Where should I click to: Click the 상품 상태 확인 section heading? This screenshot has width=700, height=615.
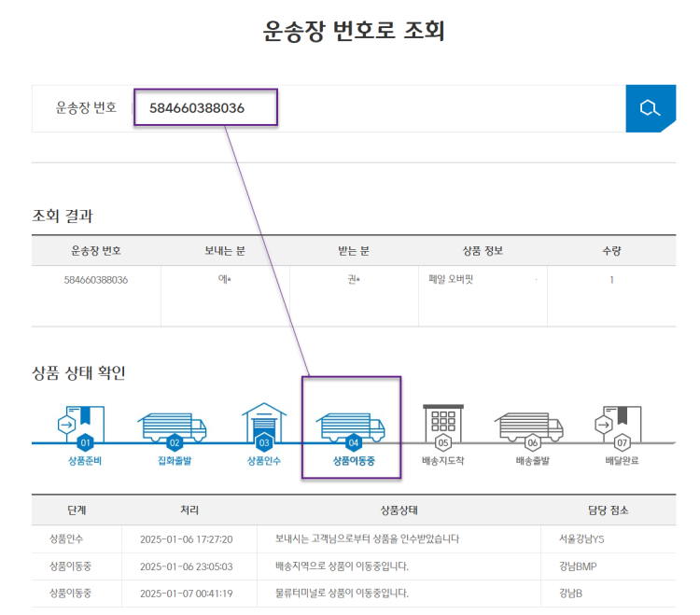pyautogui.click(x=78, y=372)
